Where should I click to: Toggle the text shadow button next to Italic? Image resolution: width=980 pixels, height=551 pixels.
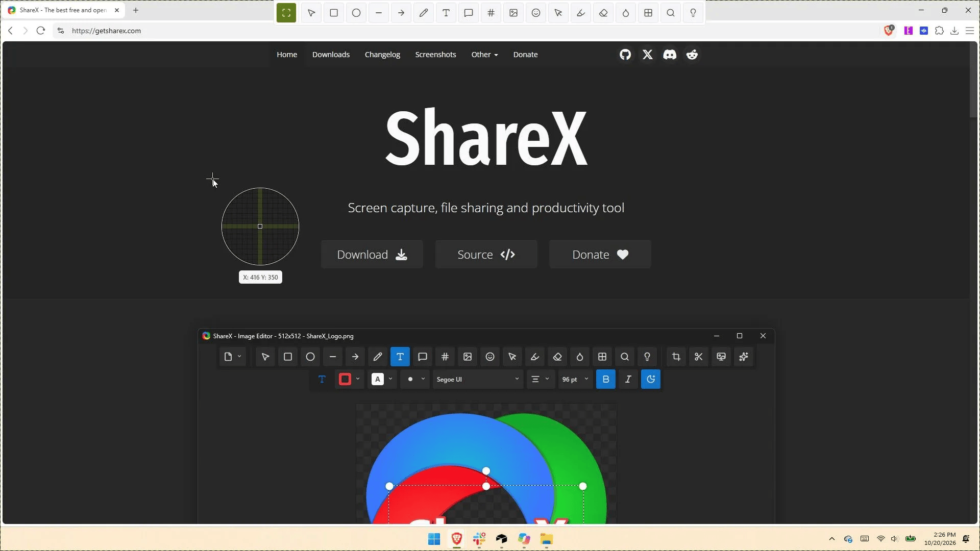click(651, 379)
